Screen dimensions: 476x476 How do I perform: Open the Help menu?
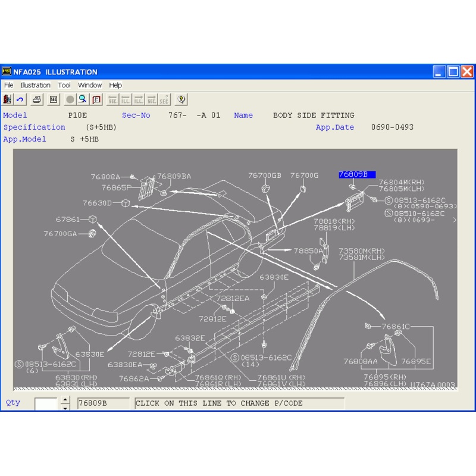115,85
